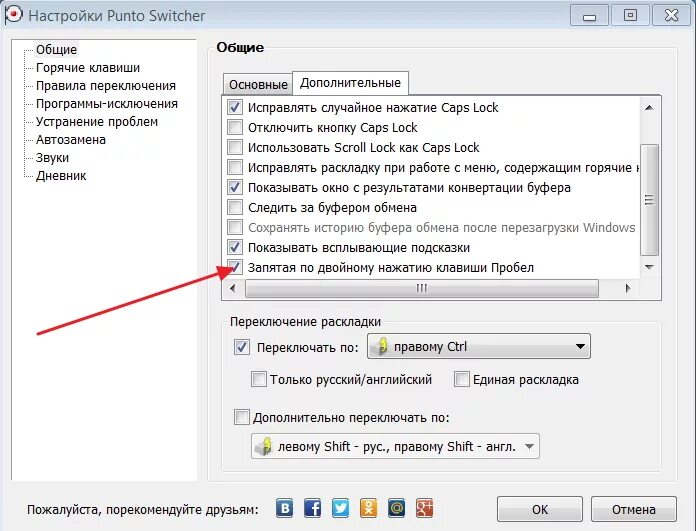Viewport: 696px width, 531px height.
Task: Share via Twitter icon
Action: point(340,508)
